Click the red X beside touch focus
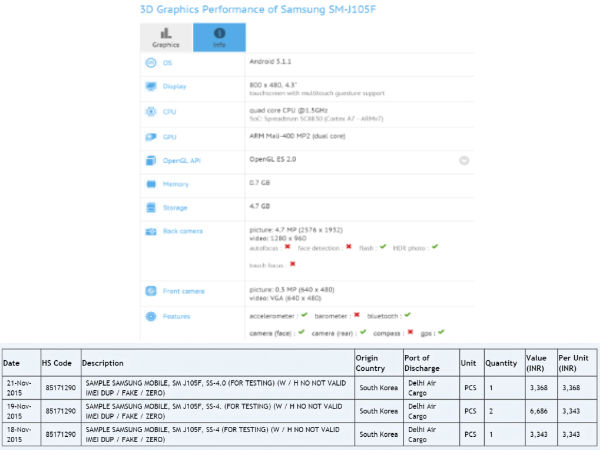Viewport: 600px width, 450px height. pyautogui.click(x=293, y=264)
